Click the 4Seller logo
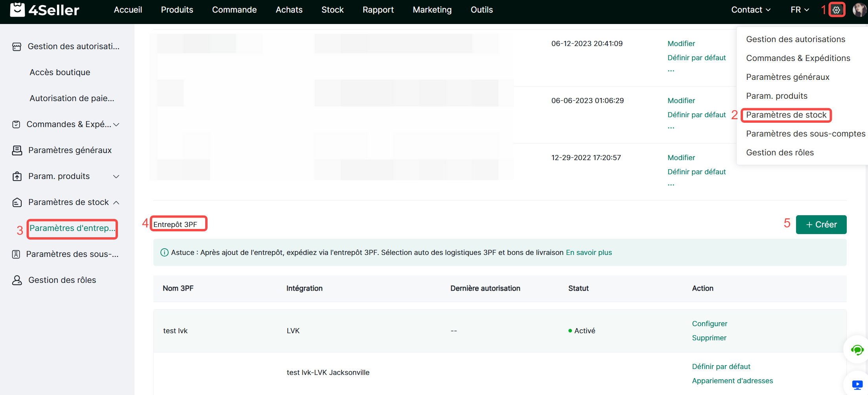 (44, 10)
